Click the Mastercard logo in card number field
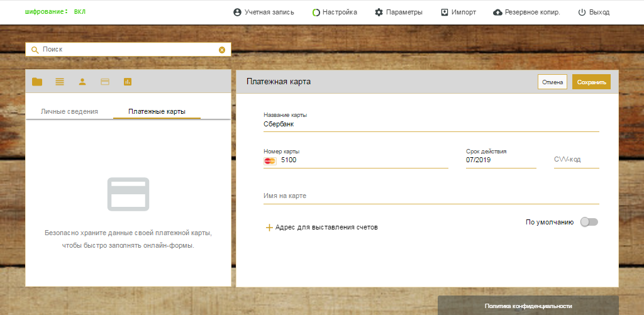 tap(270, 161)
